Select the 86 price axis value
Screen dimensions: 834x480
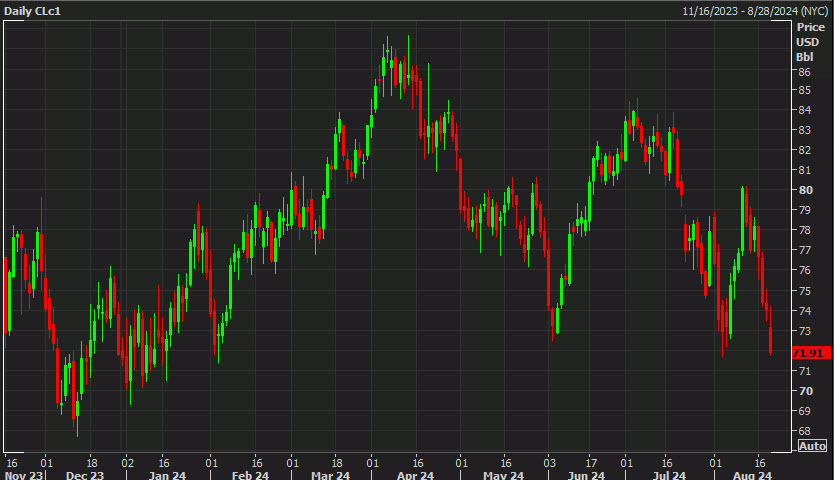[x=804, y=72]
